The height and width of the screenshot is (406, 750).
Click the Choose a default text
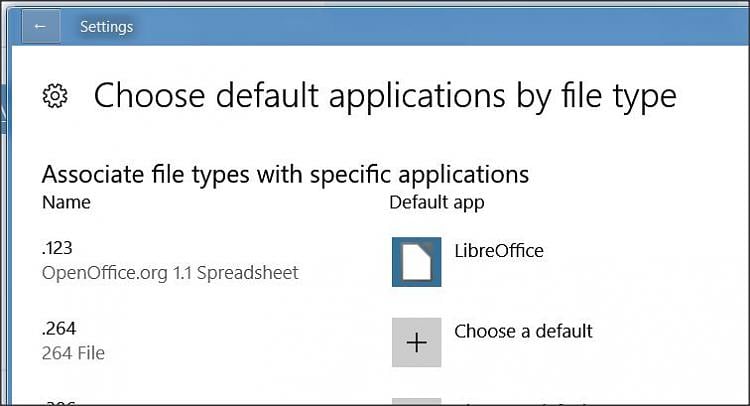coord(523,331)
